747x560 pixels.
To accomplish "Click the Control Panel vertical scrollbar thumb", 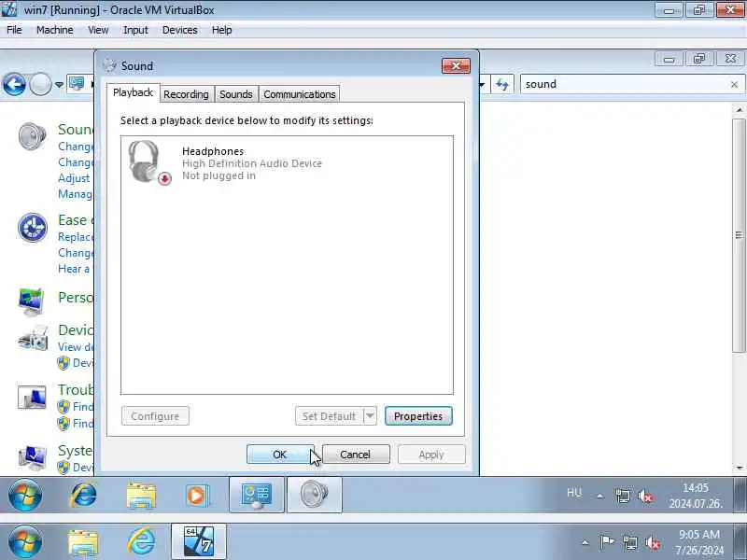I will pos(739,235).
